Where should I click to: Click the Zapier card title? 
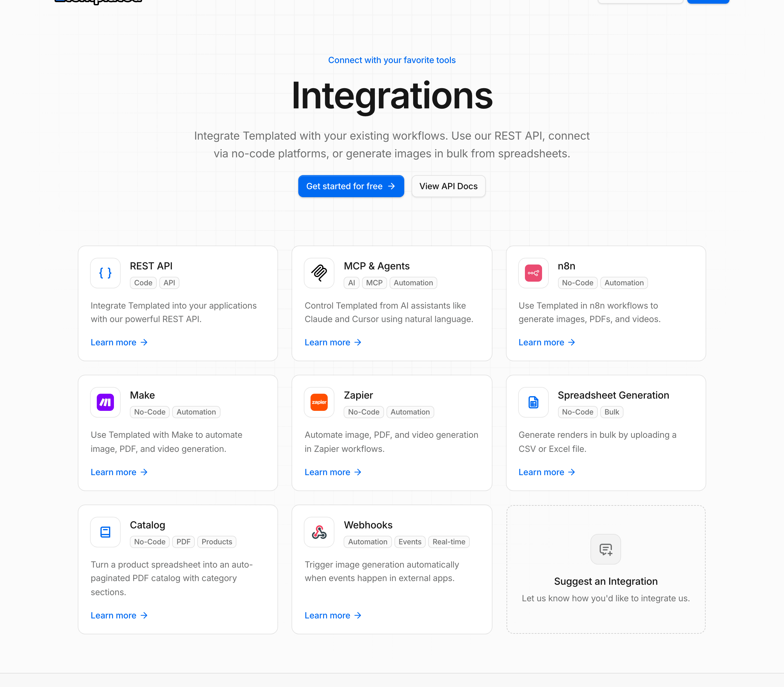click(x=358, y=395)
